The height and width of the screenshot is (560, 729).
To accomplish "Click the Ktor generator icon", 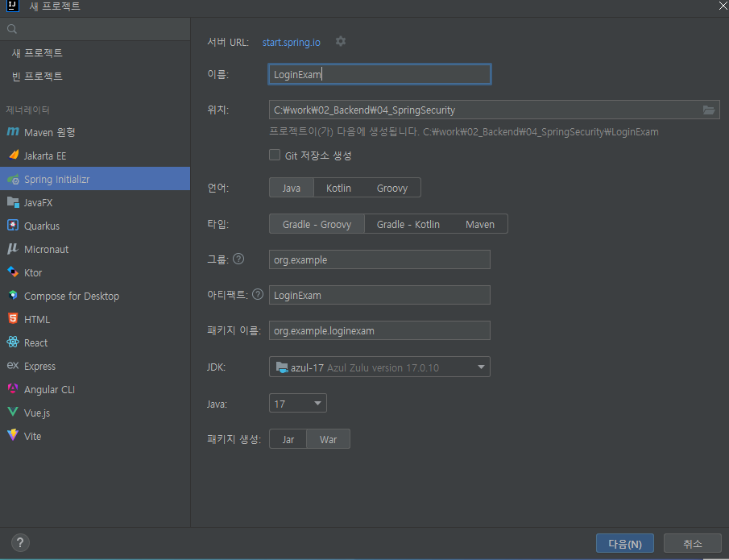I will [x=13, y=272].
